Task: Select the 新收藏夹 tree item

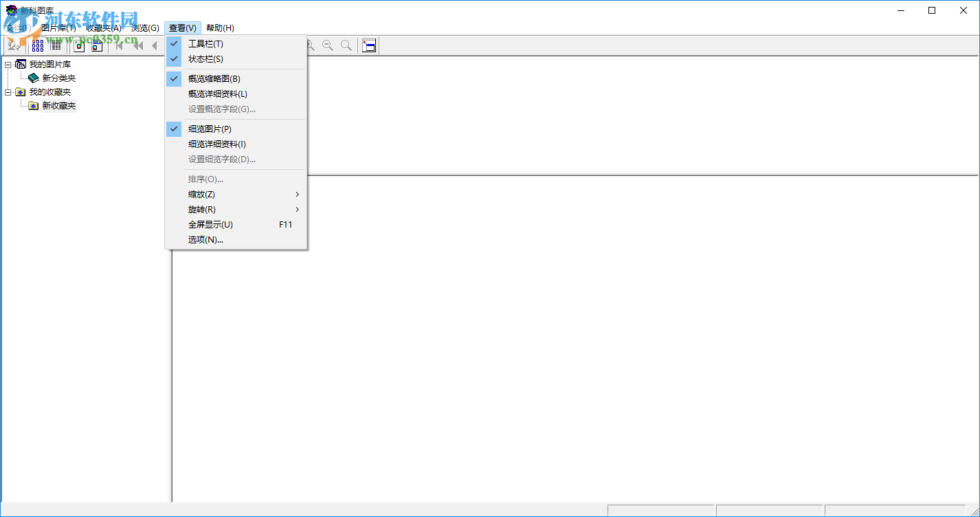Action: pos(59,106)
